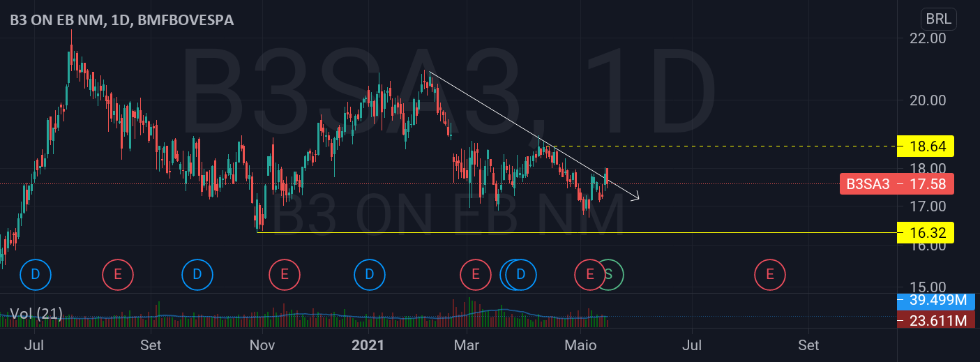Click the yellow 16.32 price label
The height and width of the screenshot is (362, 980).
927,233
